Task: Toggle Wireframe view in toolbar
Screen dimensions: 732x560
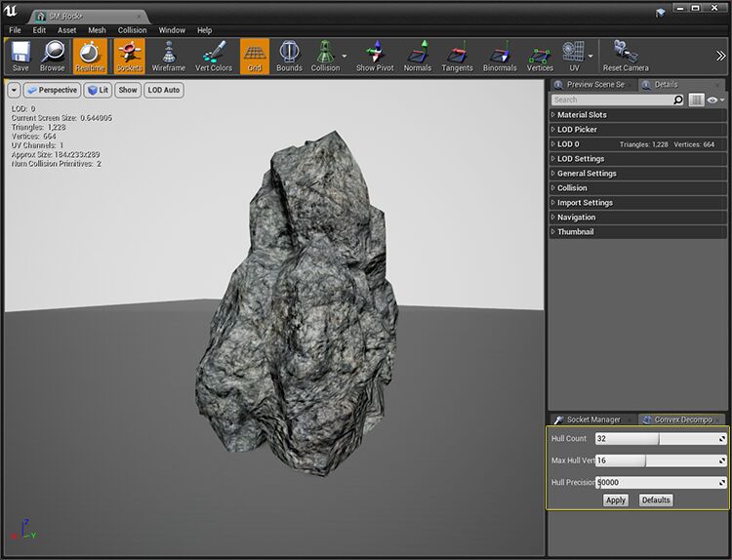Action: 168,56
